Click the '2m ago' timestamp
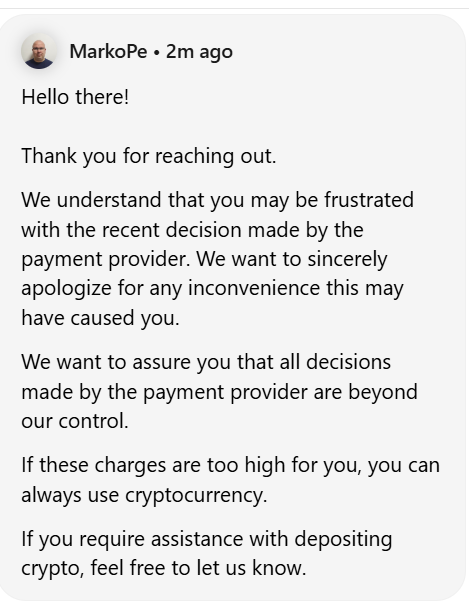 pyautogui.click(x=199, y=52)
